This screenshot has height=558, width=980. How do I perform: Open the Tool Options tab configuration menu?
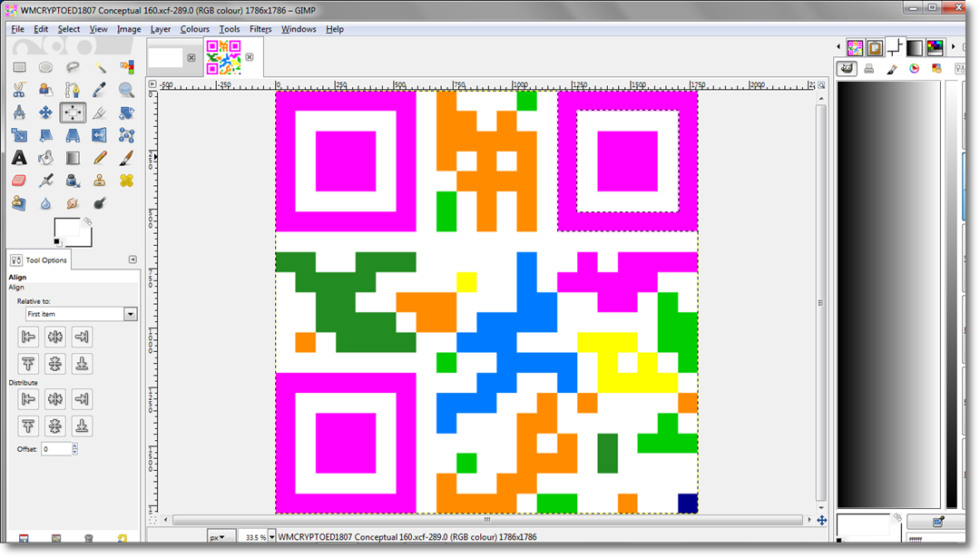coord(132,259)
